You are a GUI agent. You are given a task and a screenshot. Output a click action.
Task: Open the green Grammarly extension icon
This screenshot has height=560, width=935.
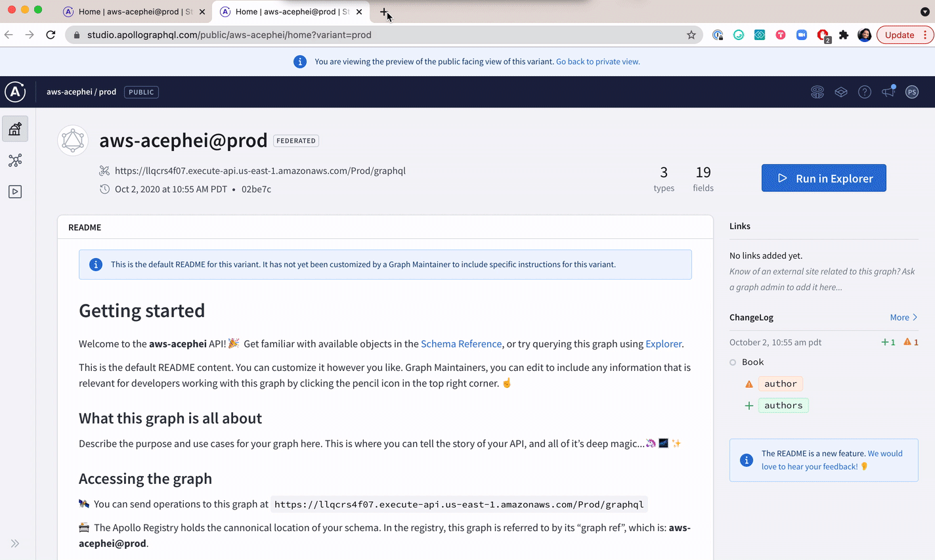click(739, 35)
